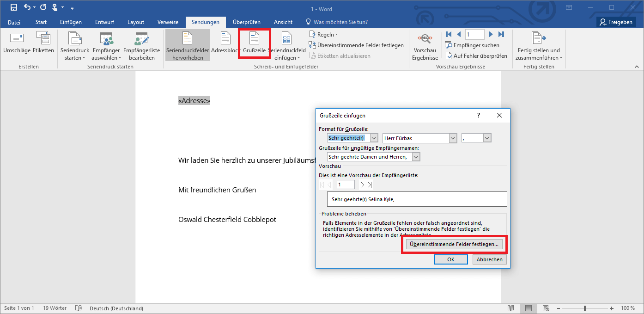Confirm the dialog with OK

(x=451, y=259)
